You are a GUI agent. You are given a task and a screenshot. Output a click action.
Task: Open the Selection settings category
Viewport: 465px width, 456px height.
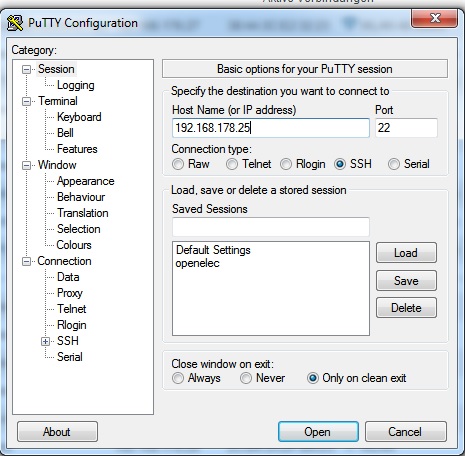pyautogui.click(x=79, y=229)
